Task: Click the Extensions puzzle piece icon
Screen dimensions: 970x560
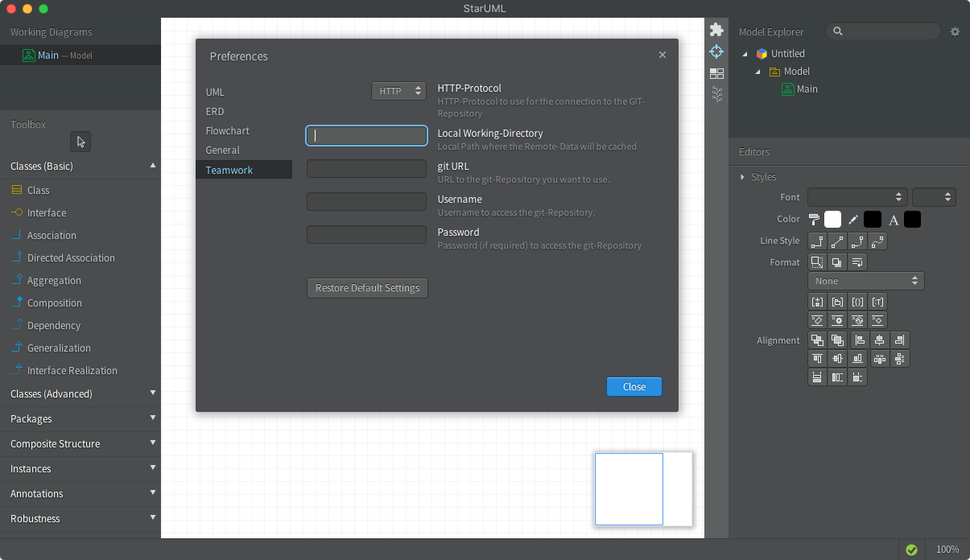Action: pyautogui.click(x=716, y=30)
